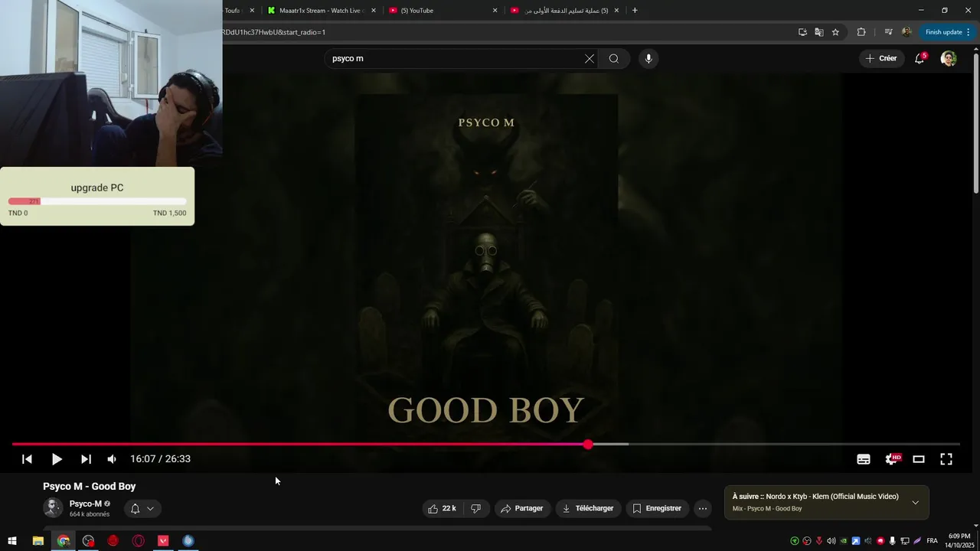Skip to the next video
Image resolution: width=980 pixels, height=551 pixels.
coord(86,459)
